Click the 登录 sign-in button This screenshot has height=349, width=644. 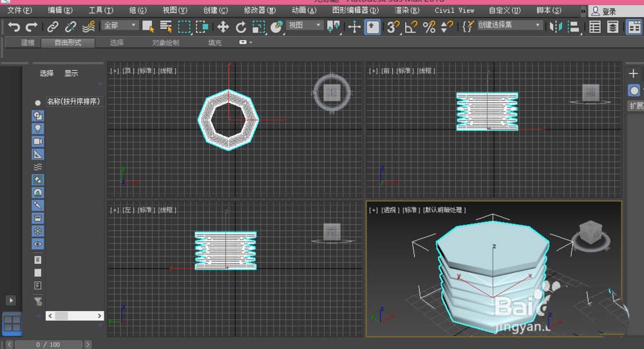click(x=604, y=11)
